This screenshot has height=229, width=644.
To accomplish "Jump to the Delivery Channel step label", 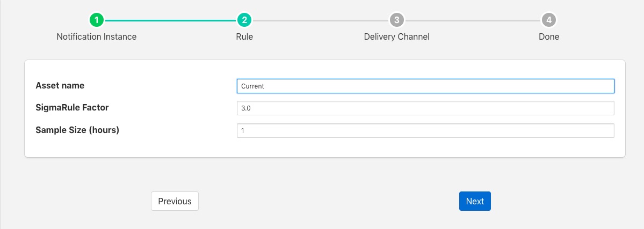I will coord(396,37).
